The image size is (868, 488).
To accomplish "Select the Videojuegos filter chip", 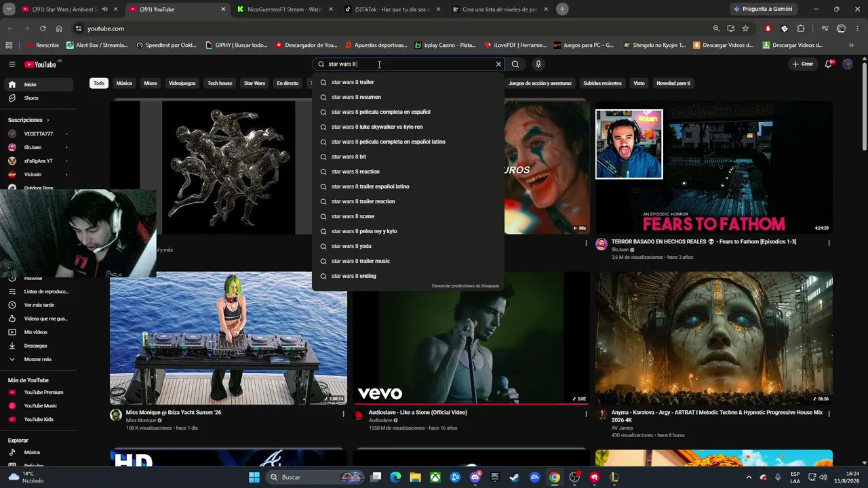I will click(182, 83).
